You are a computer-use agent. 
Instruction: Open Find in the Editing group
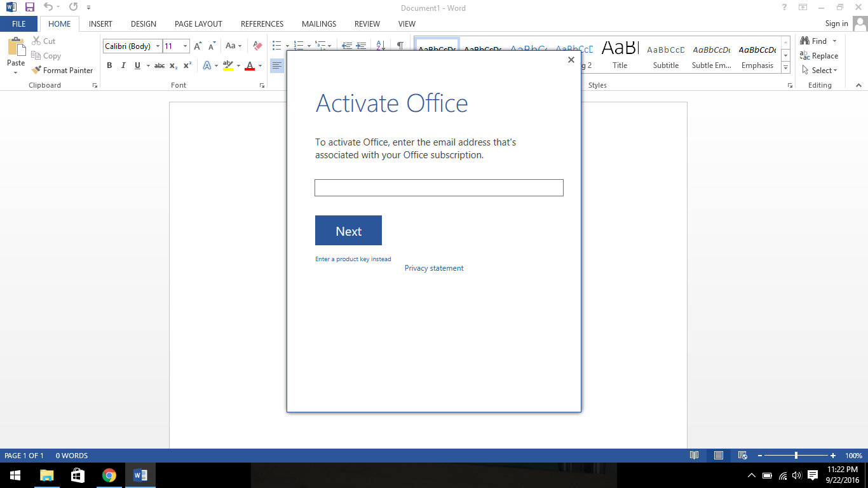point(814,41)
